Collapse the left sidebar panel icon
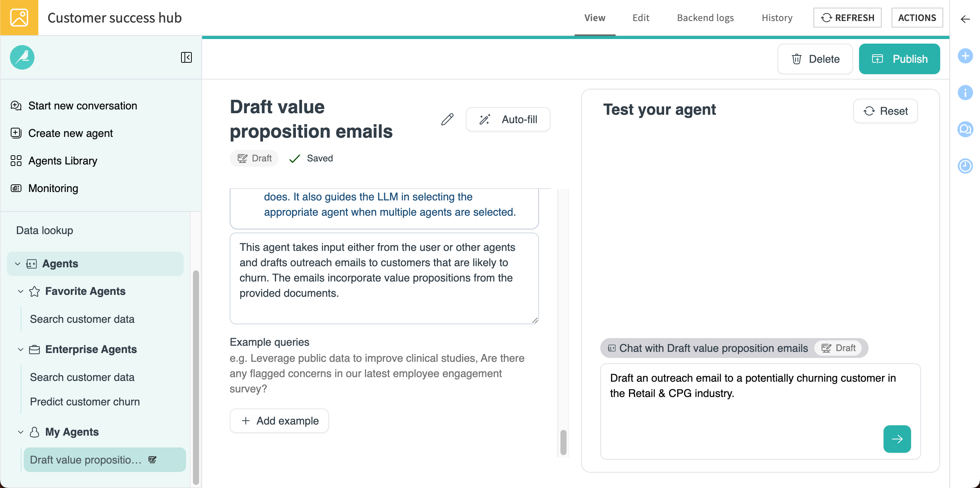 click(186, 57)
